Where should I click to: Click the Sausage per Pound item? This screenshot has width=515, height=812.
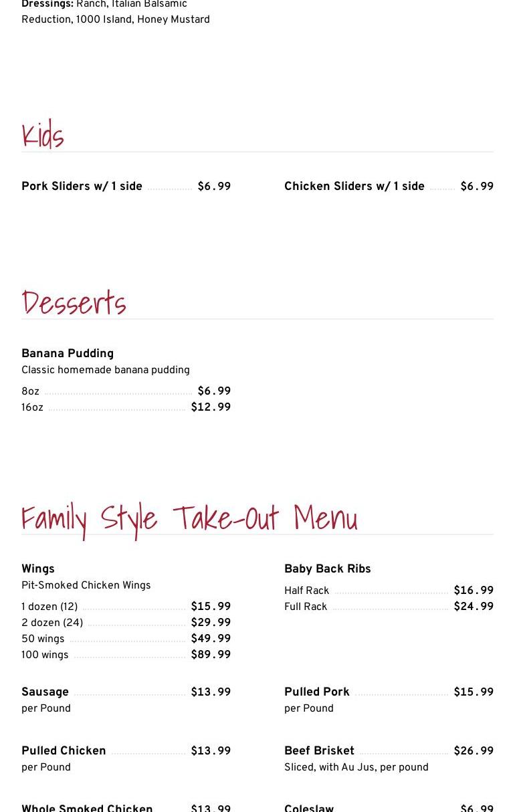(45, 692)
